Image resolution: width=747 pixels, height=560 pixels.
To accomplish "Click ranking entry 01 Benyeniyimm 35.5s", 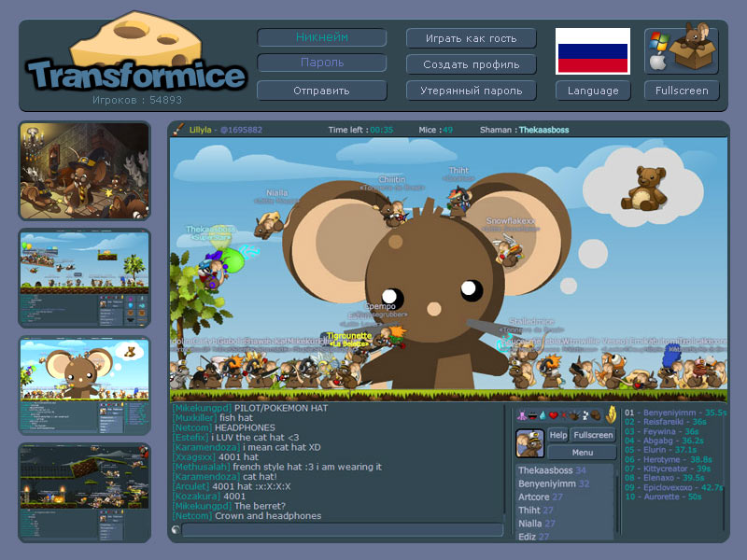I will pos(675,413).
